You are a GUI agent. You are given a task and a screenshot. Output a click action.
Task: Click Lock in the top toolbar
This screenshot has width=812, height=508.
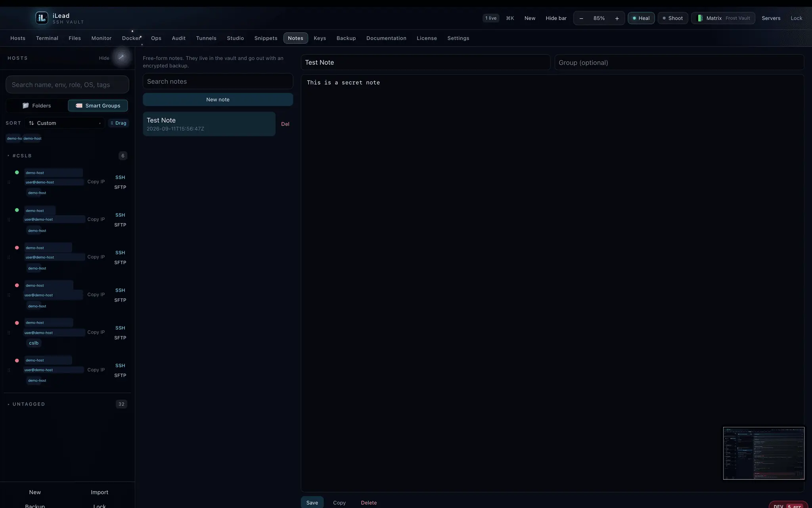[x=796, y=18]
